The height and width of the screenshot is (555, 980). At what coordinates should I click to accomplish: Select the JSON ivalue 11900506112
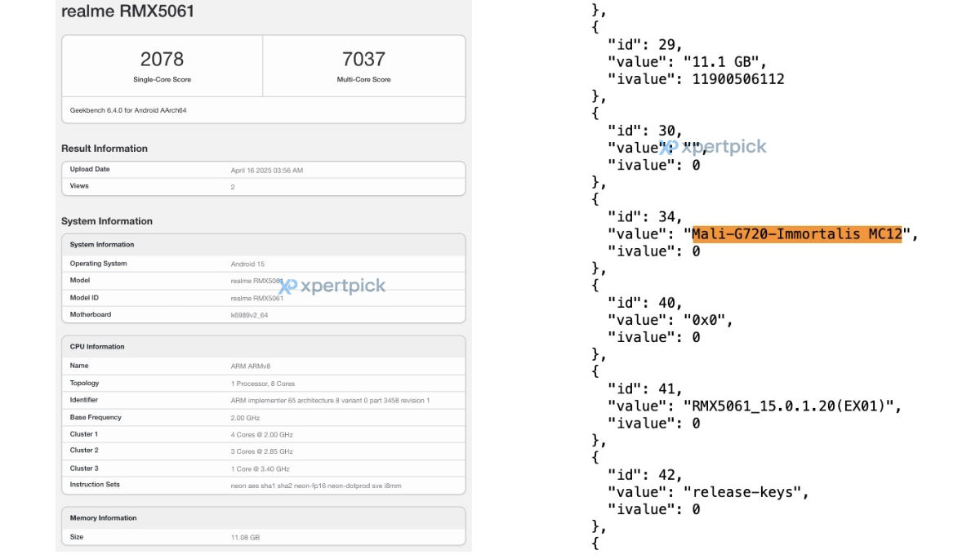tap(738, 79)
